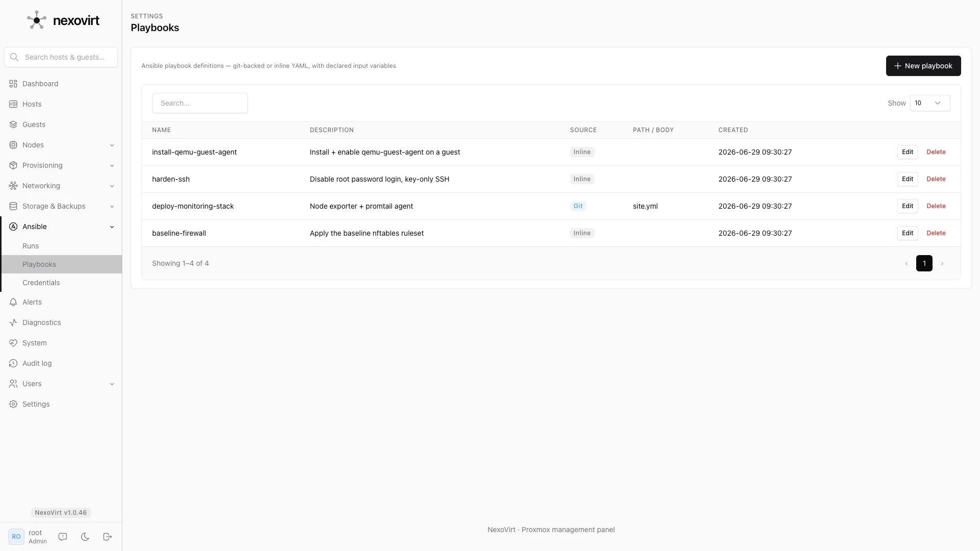Edit the deploy-monitoring-stack playbook
The width and height of the screenshot is (980, 551).
[908, 206]
